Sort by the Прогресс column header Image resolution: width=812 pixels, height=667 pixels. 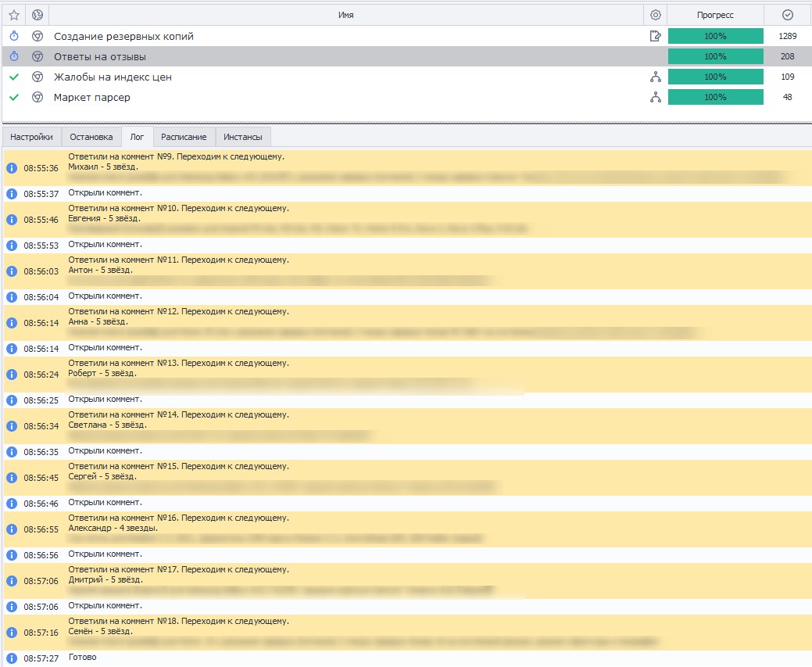tap(715, 15)
